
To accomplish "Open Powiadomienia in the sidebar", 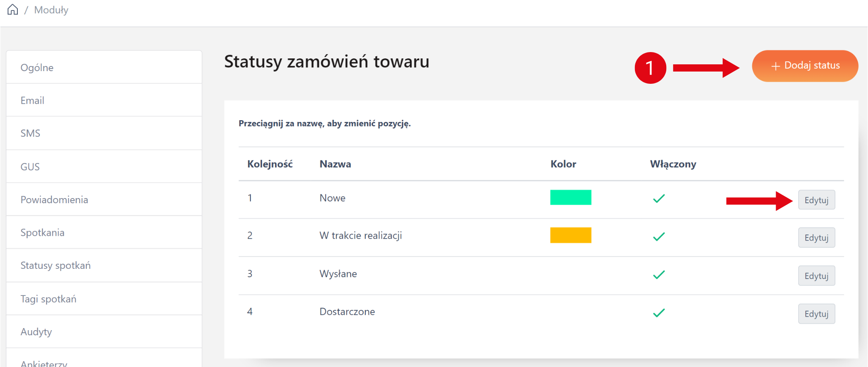I will tap(54, 200).
